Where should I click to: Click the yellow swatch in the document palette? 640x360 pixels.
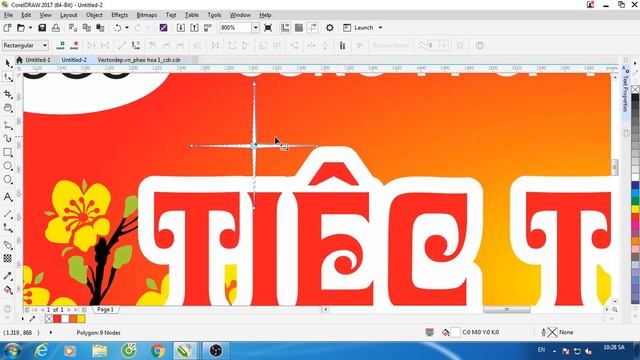(x=81, y=319)
